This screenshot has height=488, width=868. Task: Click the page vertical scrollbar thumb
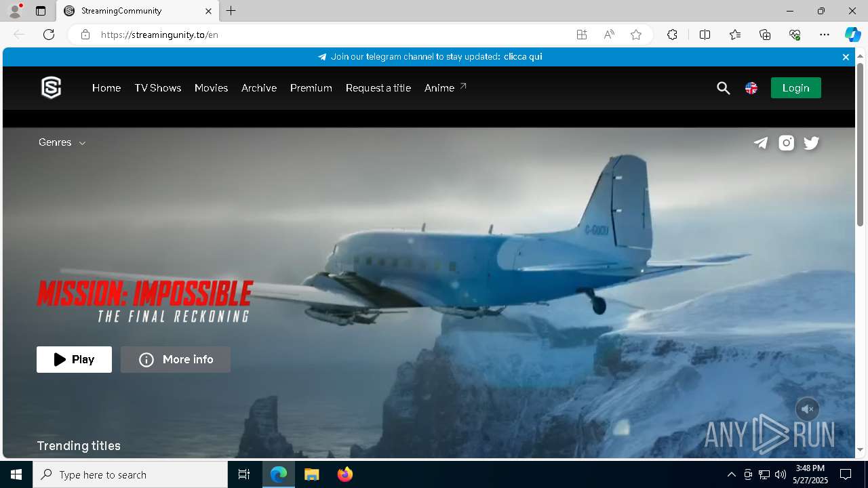pyautogui.click(x=860, y=144)
